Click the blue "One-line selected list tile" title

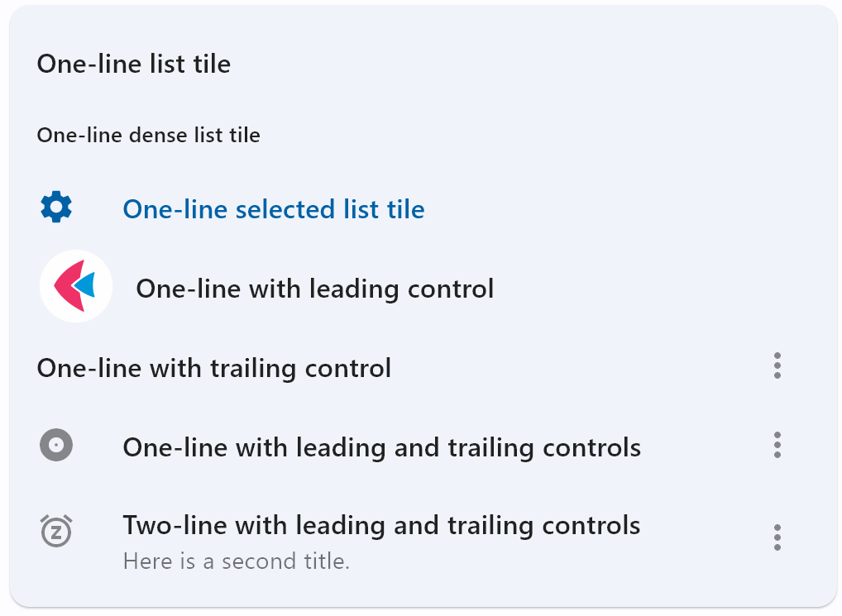(x=273, y=209)
